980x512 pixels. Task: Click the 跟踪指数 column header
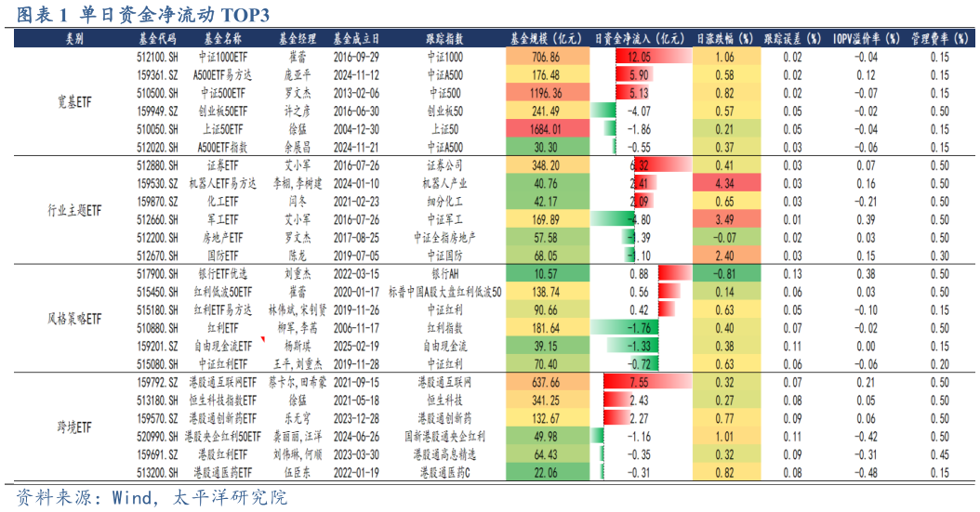(445, 39)
